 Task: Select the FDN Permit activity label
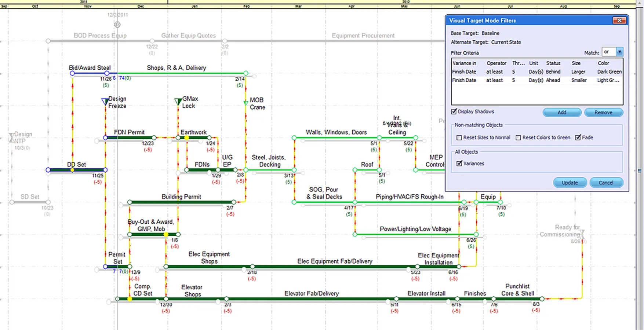coord(129,132)
